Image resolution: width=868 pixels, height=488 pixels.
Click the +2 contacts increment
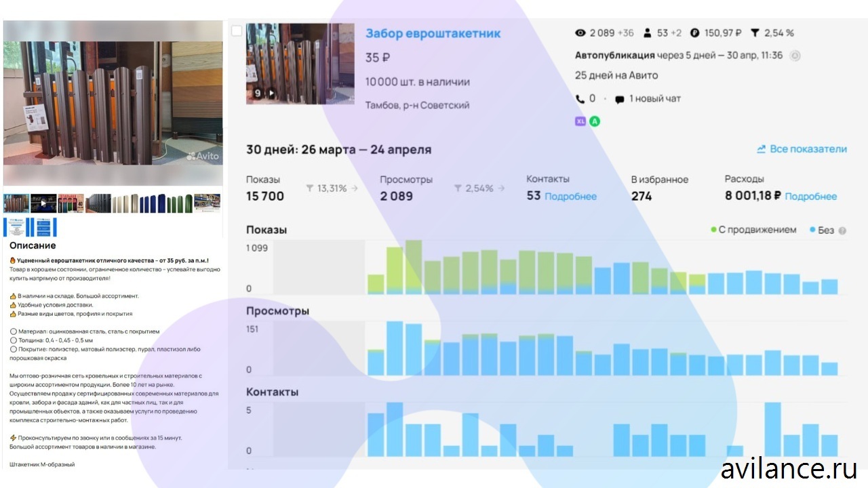(x=677, y=33)
